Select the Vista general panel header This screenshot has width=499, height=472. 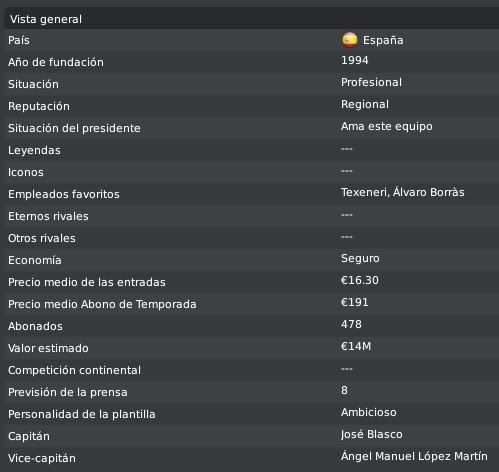(252, 19)
